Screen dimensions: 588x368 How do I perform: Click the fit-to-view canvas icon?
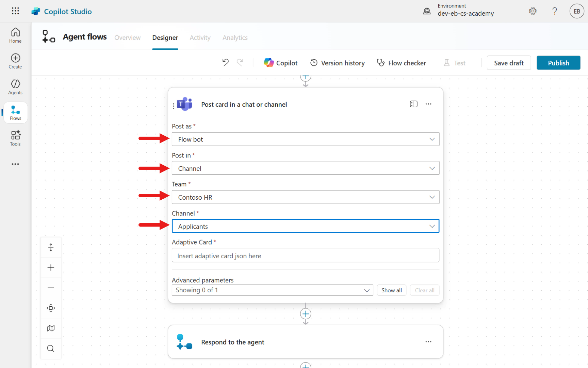click(51, 308)
